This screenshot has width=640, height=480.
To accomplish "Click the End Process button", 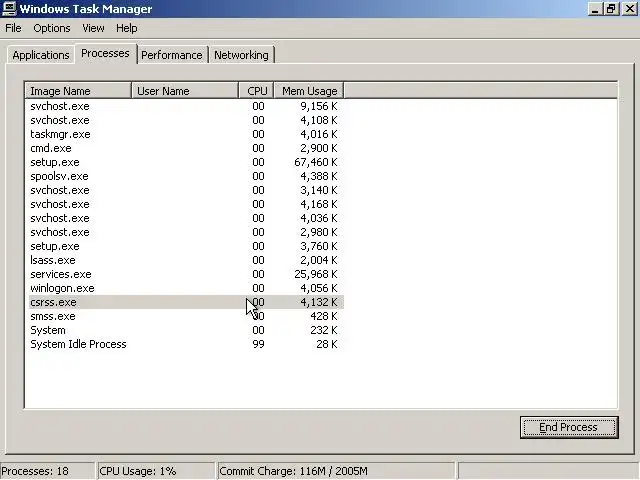I will [569, 427].
